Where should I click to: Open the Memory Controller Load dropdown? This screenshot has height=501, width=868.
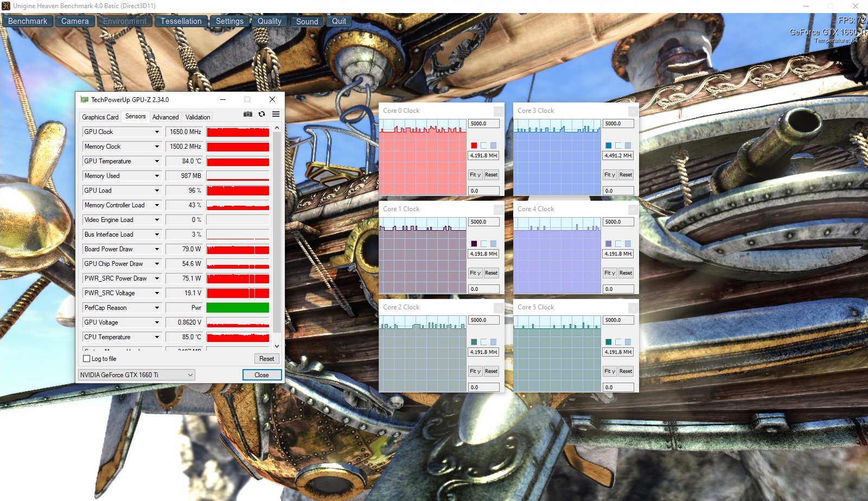click(157, 205)
